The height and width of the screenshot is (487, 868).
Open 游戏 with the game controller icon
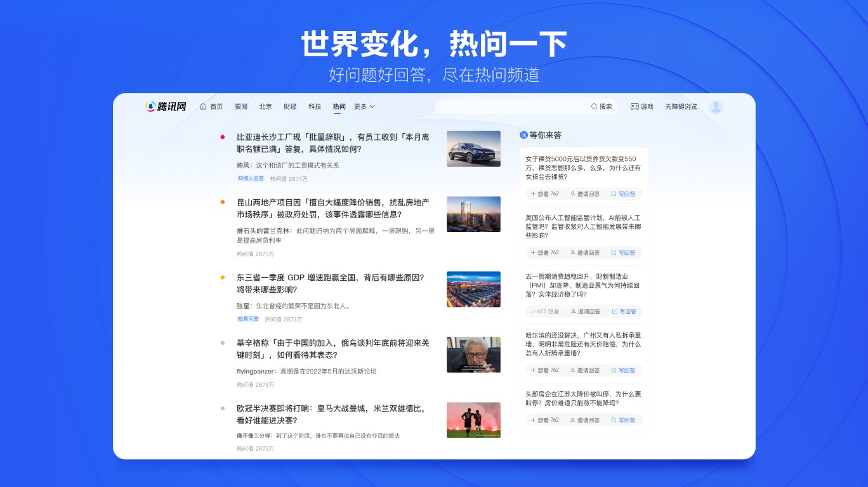pos(641,107)
